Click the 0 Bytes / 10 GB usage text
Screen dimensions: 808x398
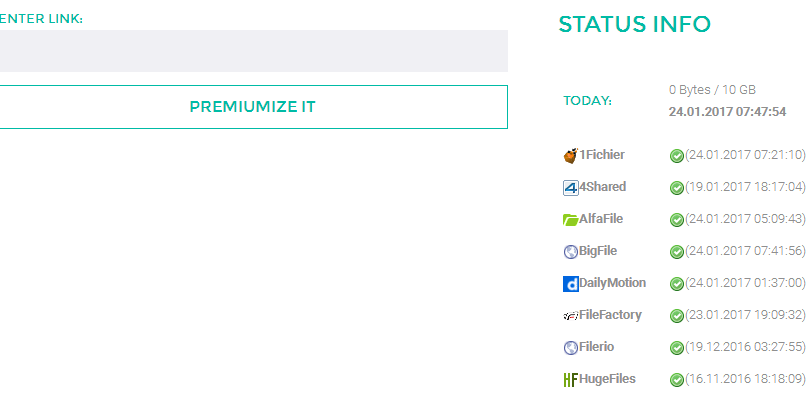pos(712,90)
